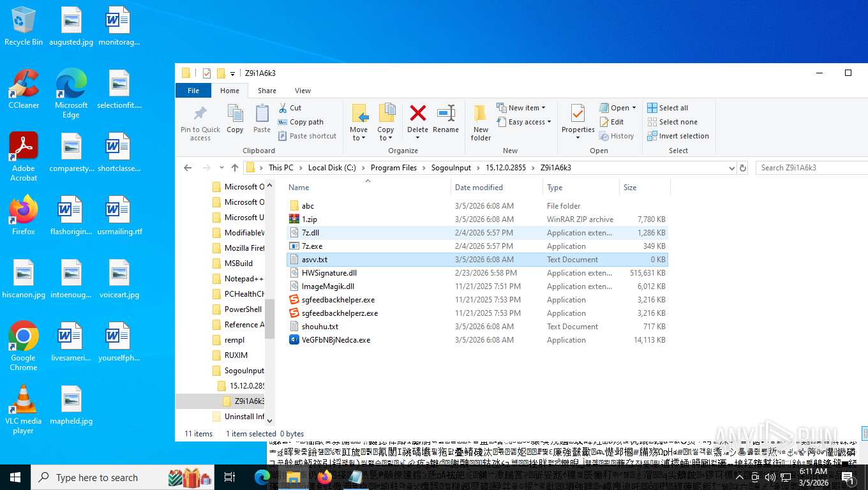Select the 1.zip archive file

tap(477, 219)
